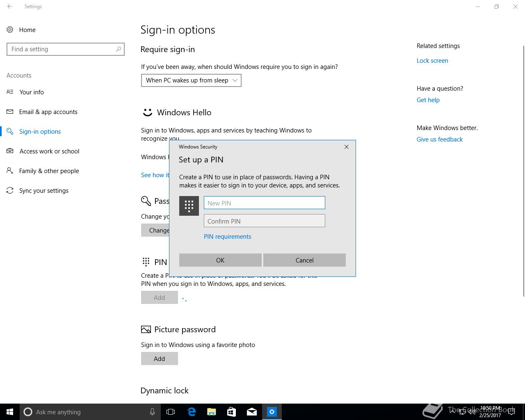Click the back arrow in Settings
The width and height of the screenshot is (525, 420).
10,7
